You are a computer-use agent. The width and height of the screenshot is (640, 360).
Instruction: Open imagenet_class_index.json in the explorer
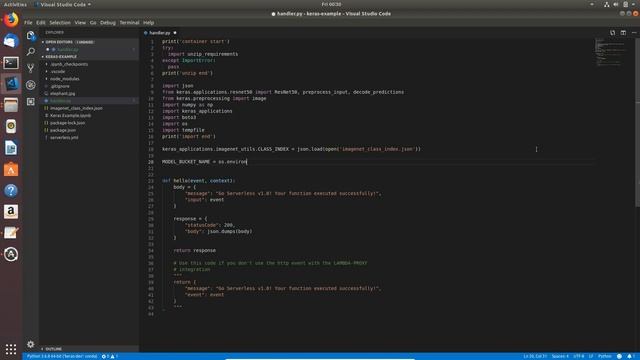point(76,108)
